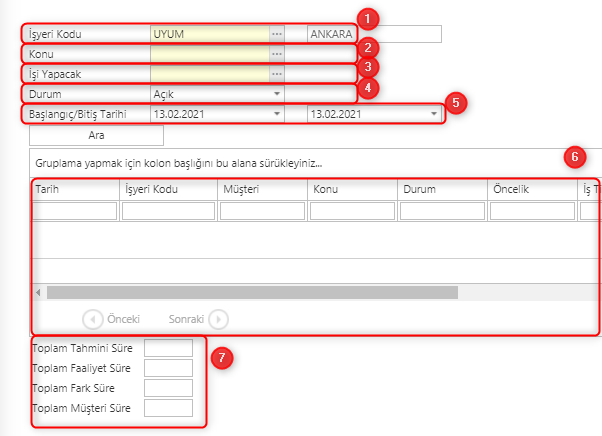602x436 pixels.
Task: Click the horizontal scrollbar left arrow
Action: pyautogui.click(x=38, y=293)
